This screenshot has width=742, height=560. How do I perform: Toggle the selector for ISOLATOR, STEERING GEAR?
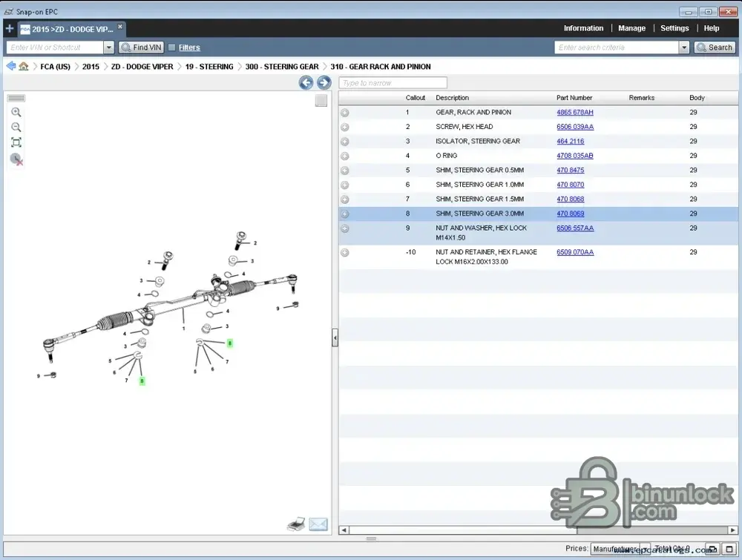pos(345,142)
